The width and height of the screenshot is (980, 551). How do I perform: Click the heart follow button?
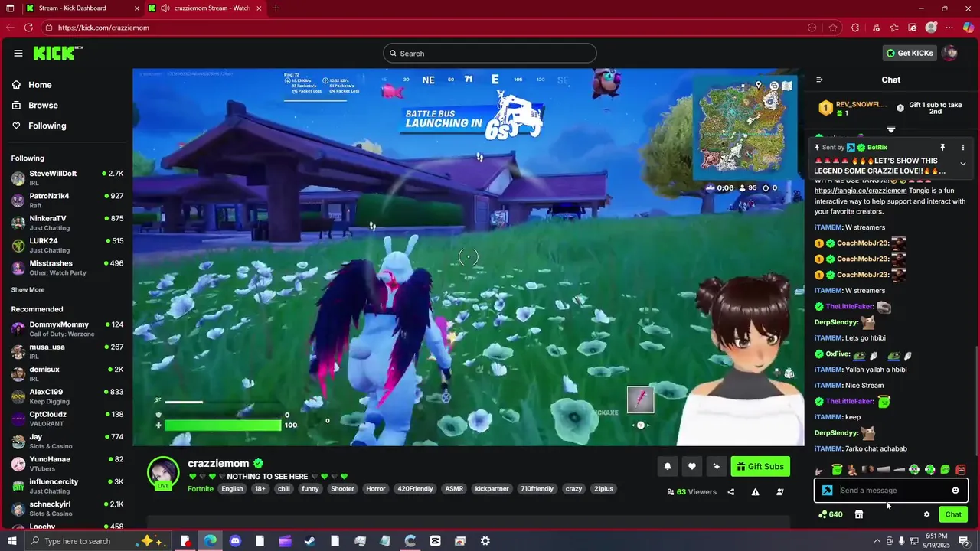692,466
